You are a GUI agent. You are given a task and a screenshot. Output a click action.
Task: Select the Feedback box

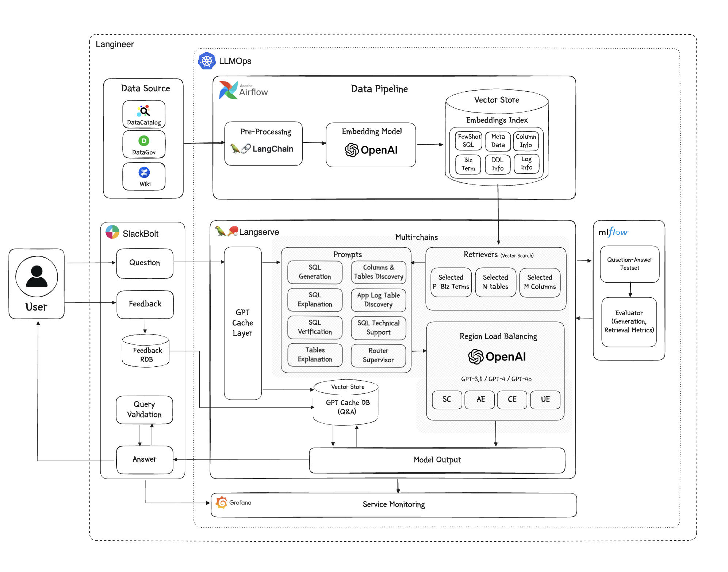click(145, 304)
